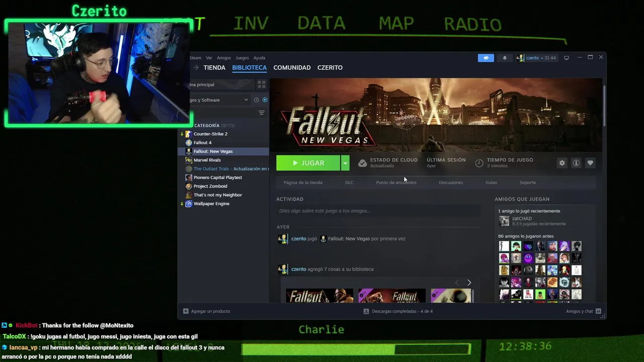Show ready-to-play games filter icon
The image size is (644, 362).
[x=265, y=100]
